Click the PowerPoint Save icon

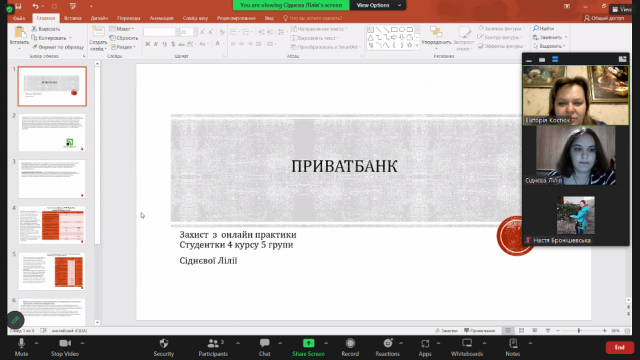pyautogui.click(x=18, y=6)
